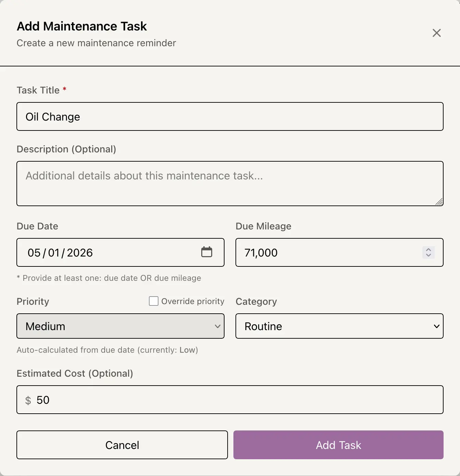Screen dimensions: 460x476
Task: Click the dialog close X
Action: (x=437, y=33)
